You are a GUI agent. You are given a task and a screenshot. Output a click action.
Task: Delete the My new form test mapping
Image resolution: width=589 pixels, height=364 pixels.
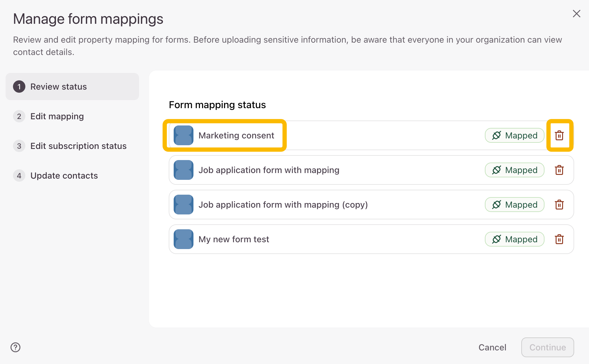click(559, 239)
